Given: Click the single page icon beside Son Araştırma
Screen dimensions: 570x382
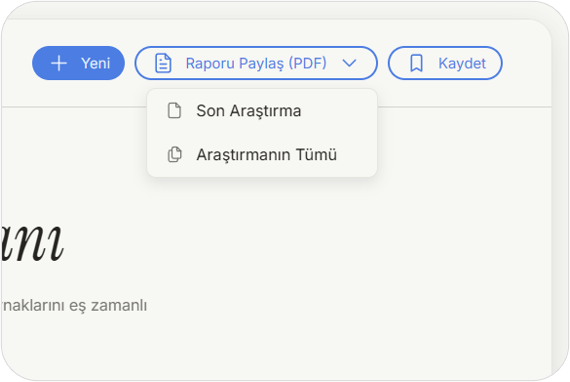Looking at the screenshot, I should point(174,111).
